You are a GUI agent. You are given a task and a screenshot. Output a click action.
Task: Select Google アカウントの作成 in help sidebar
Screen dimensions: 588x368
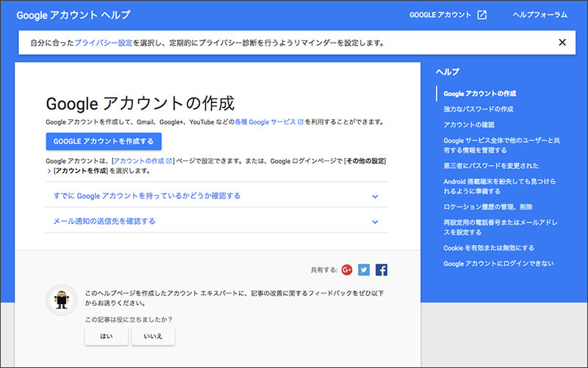click(x=480, y=94)
